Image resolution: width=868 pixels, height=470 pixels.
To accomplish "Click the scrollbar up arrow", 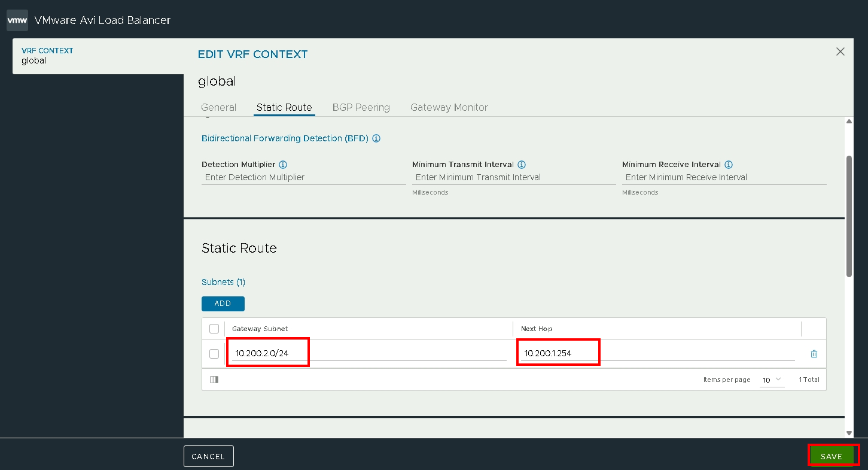I will pyautogui.click(x=849, y=122).
